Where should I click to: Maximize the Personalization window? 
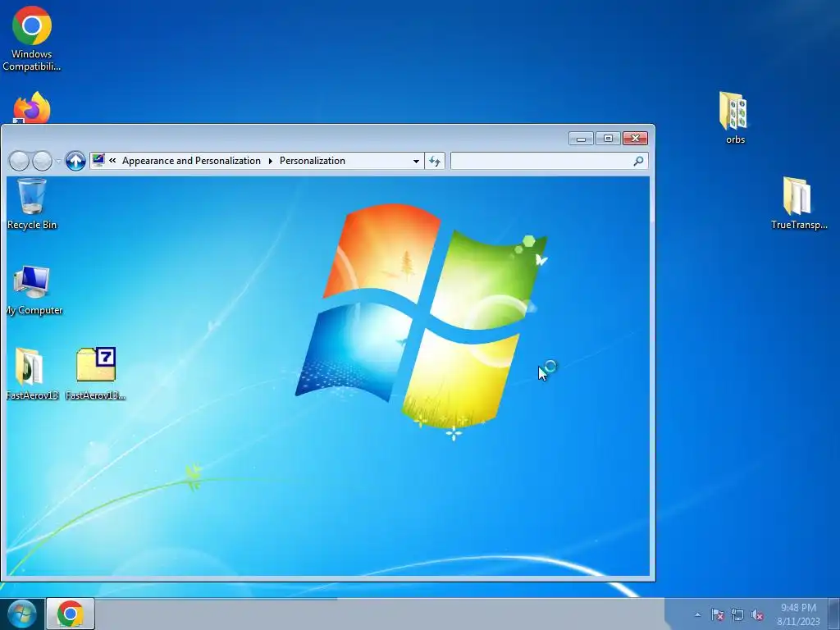click(x=608, y=139)
